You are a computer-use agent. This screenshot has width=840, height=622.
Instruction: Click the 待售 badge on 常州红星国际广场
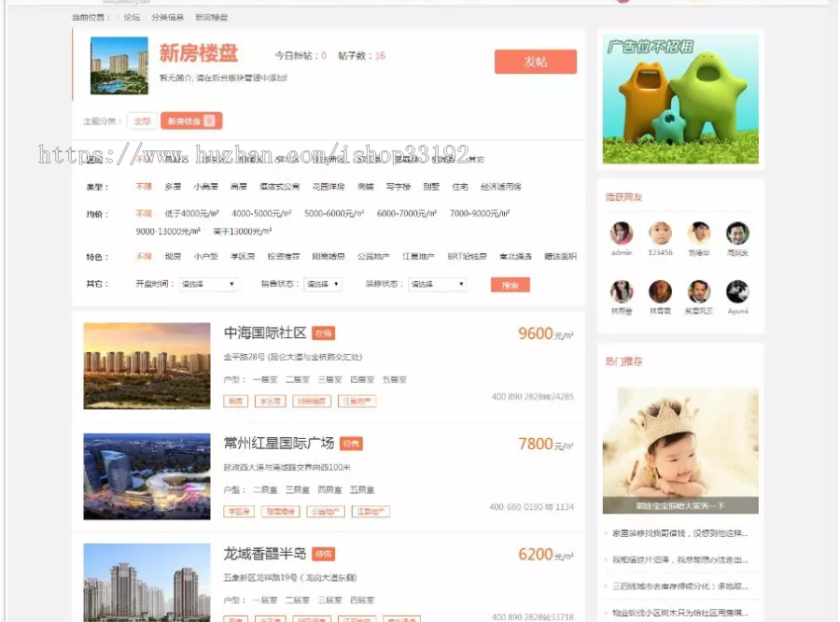pos(352,444)
